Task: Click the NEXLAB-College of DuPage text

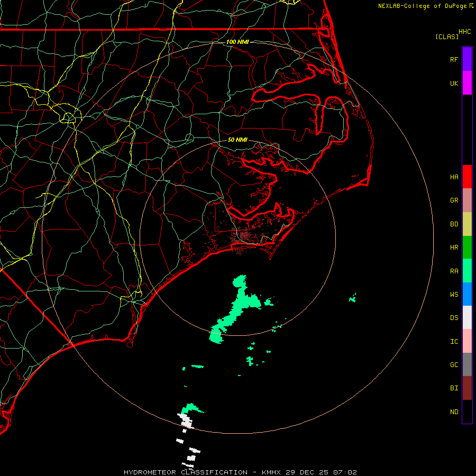Action: pyautogui.click(x=422, y=6)
